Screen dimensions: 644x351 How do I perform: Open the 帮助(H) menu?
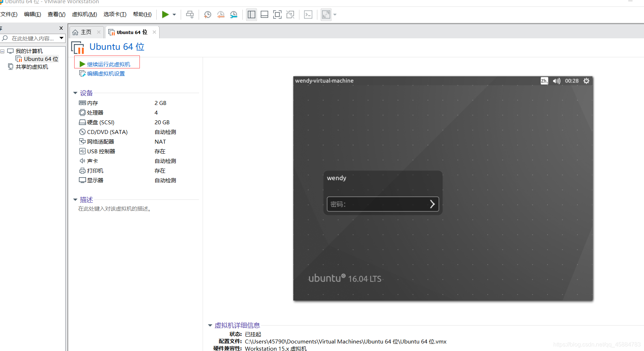tap(142, 14)
